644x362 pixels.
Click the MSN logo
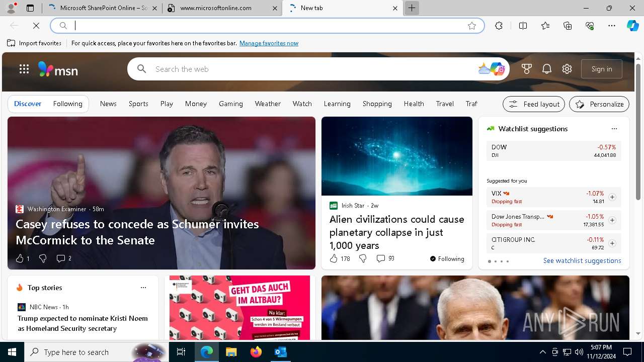tap(58, 69)
